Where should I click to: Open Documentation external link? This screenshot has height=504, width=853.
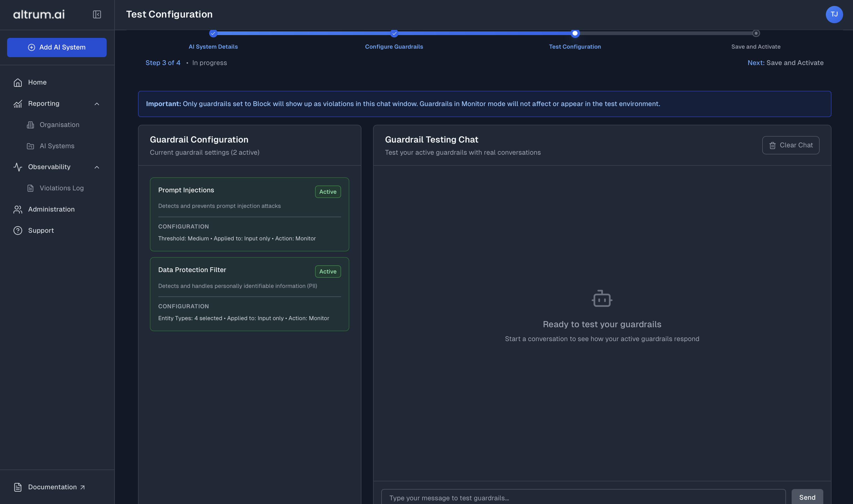coord(52,487)
